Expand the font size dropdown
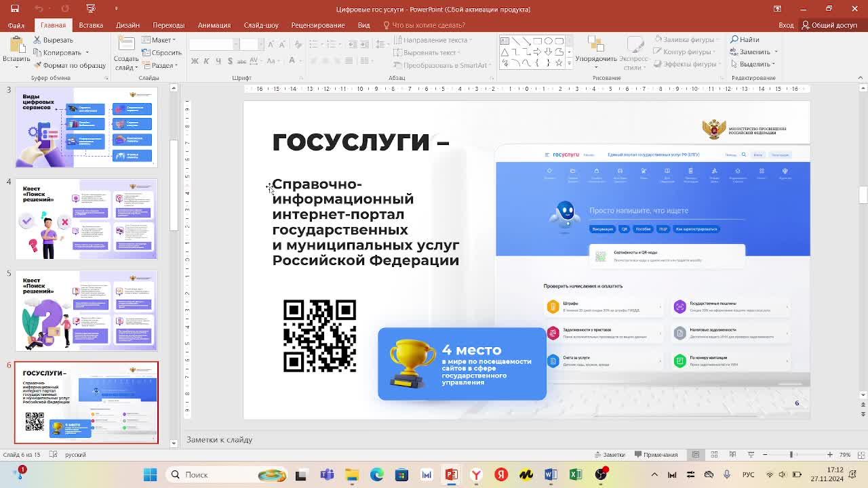Viewport: 868px width, 488px height. click(260, 44)
